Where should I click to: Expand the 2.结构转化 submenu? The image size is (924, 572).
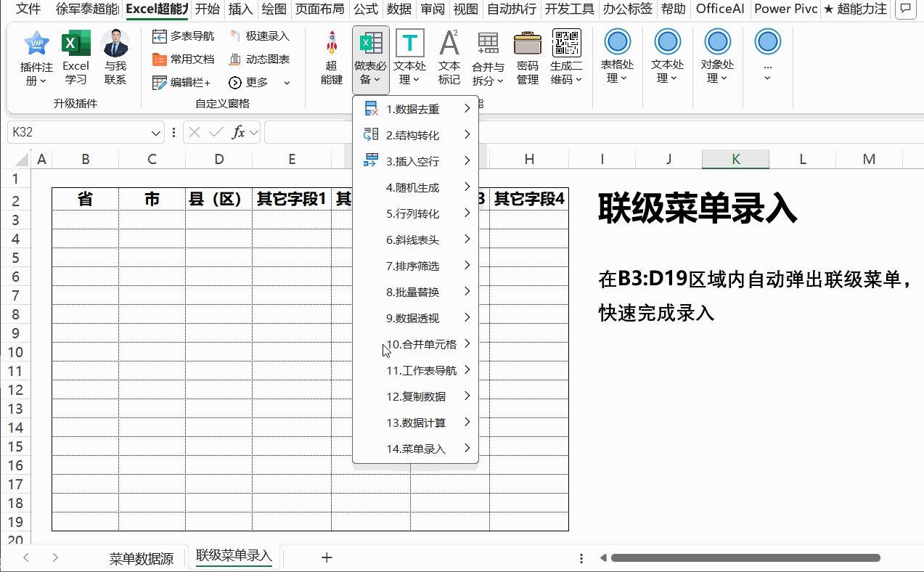(415, 135)
